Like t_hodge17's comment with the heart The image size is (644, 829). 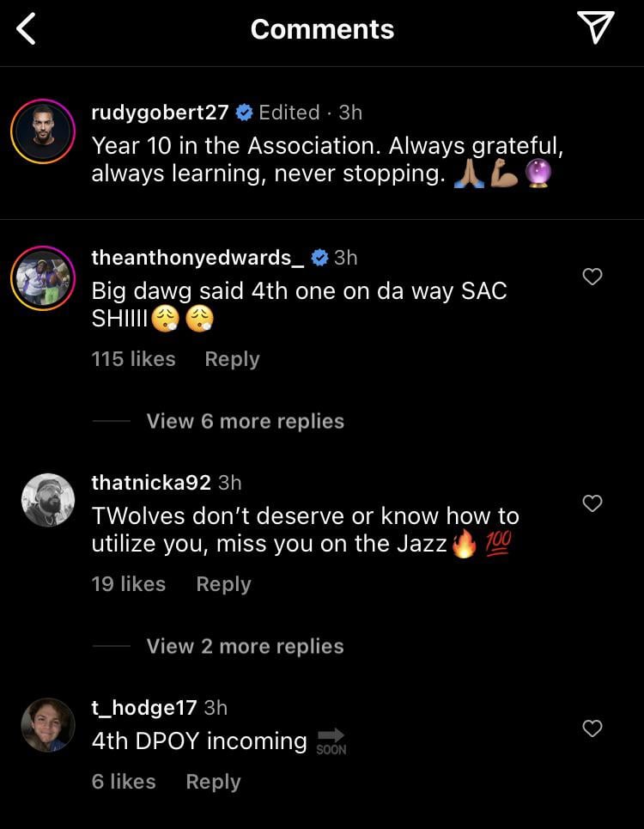pos(592,728)
